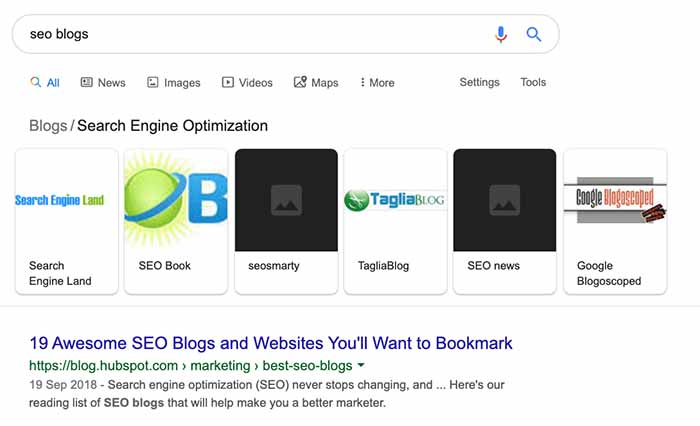Screen dimensions: 700x426
Task: Expand the dropdown arrow beside hubspot URL
Action: pos(361,365)
